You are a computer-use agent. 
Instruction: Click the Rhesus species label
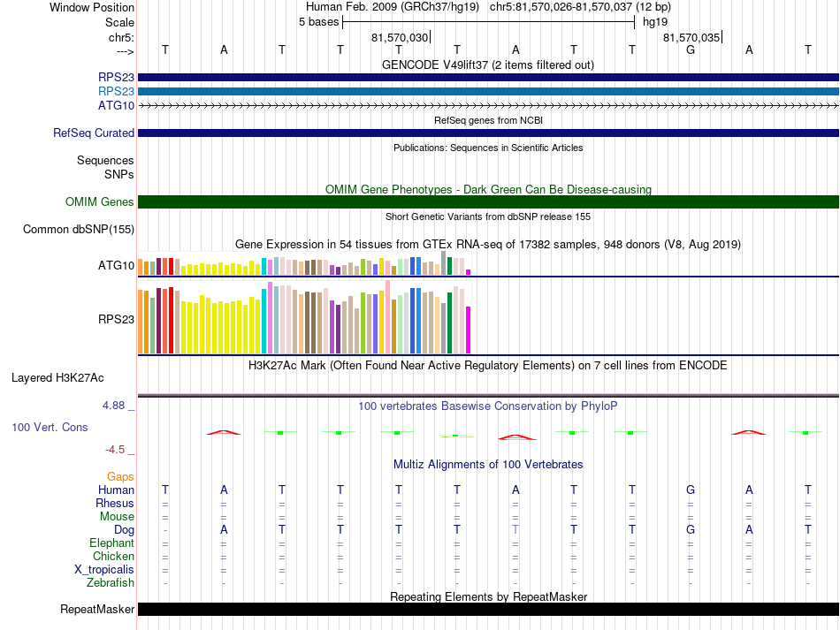coord(115,503)
